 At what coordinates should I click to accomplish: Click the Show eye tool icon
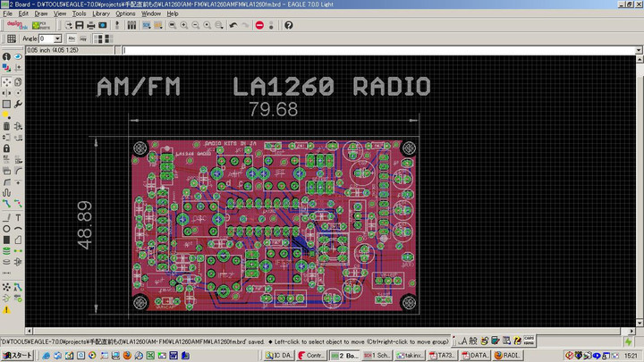[x=19, y=57]
